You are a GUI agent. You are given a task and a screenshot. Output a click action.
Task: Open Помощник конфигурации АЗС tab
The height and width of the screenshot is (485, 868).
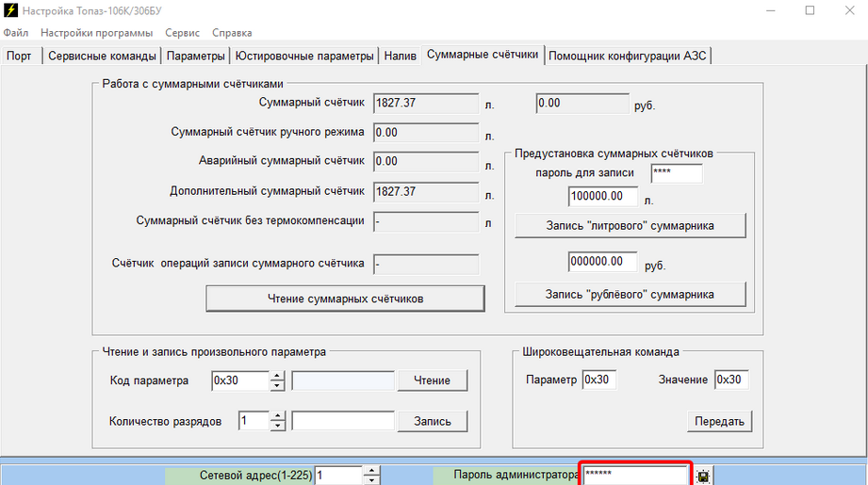point(627,56)
